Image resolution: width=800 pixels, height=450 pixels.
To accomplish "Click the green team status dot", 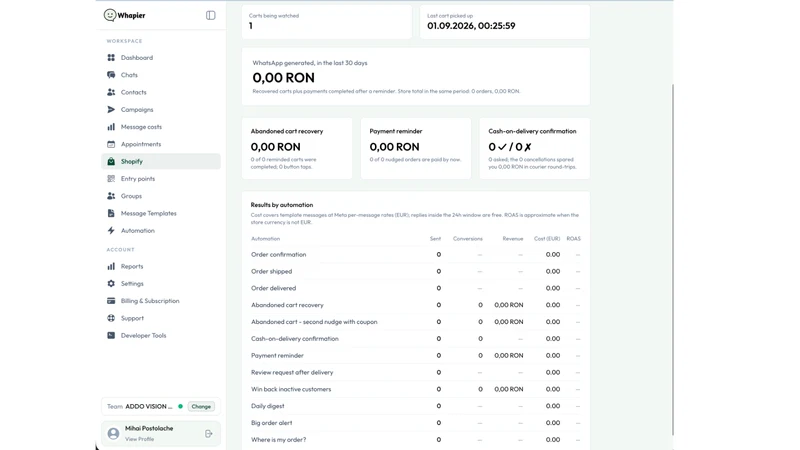I will click(x=181, y=407).
